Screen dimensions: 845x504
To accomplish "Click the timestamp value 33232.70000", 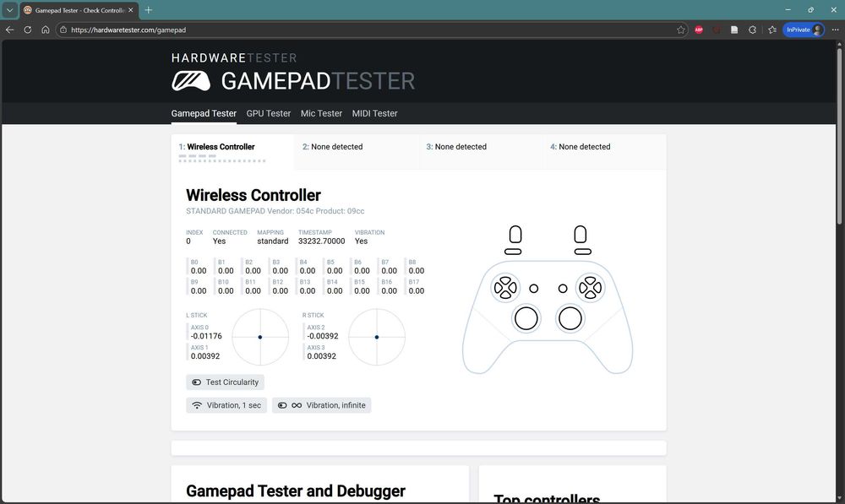I will tap(322, 241).
